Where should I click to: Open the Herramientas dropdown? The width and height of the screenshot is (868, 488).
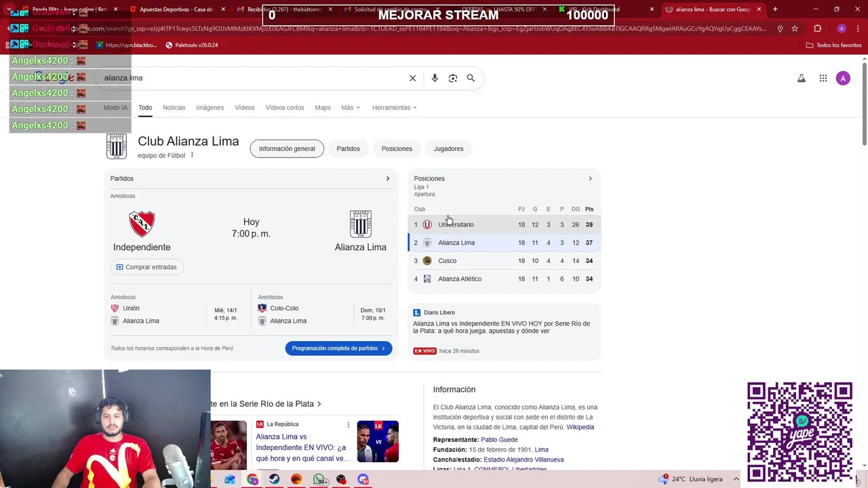[394, 108]
